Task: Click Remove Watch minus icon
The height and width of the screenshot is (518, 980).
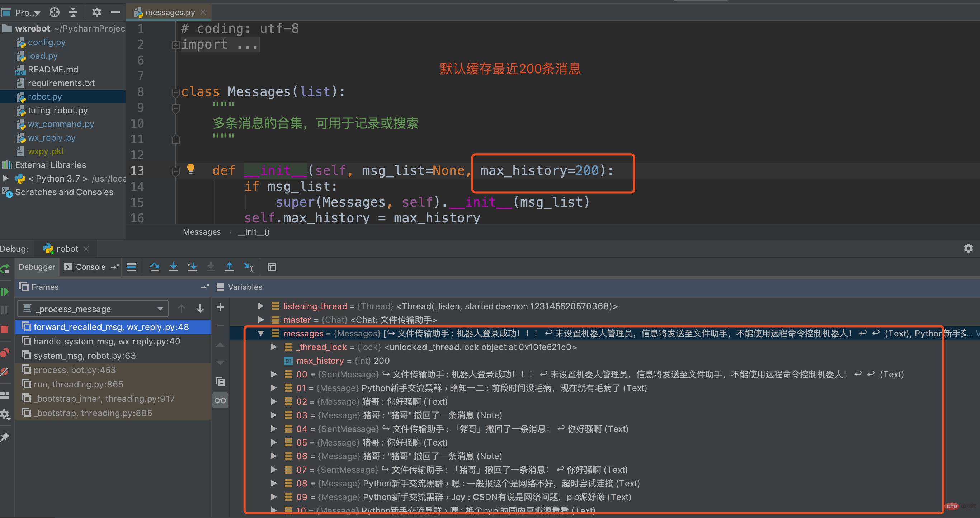Action: 220,326
